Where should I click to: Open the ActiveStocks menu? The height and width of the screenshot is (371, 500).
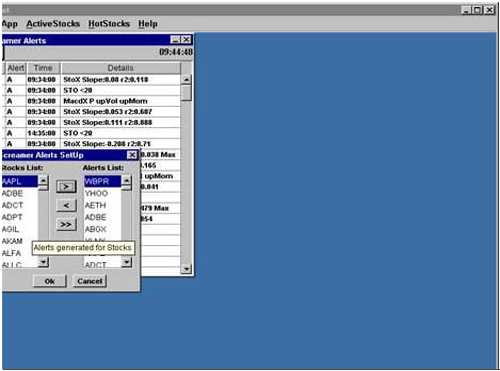click(53, 24)
